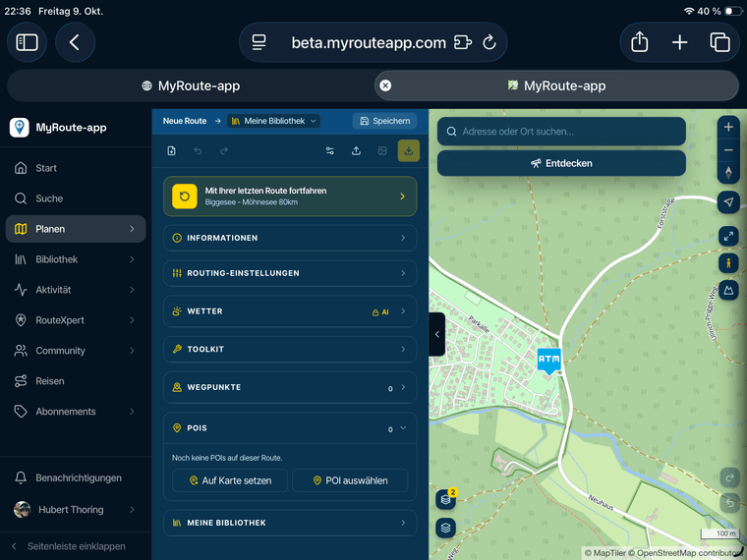This screenshot has height=560, width=747.
Task: Open Meine Bibliothek folder dropdown
Action: pos(274,121)
